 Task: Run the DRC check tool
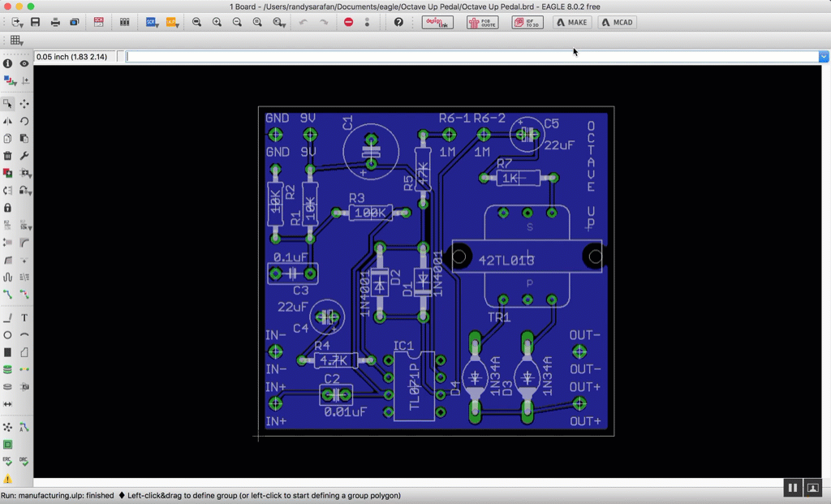point(24,462)
